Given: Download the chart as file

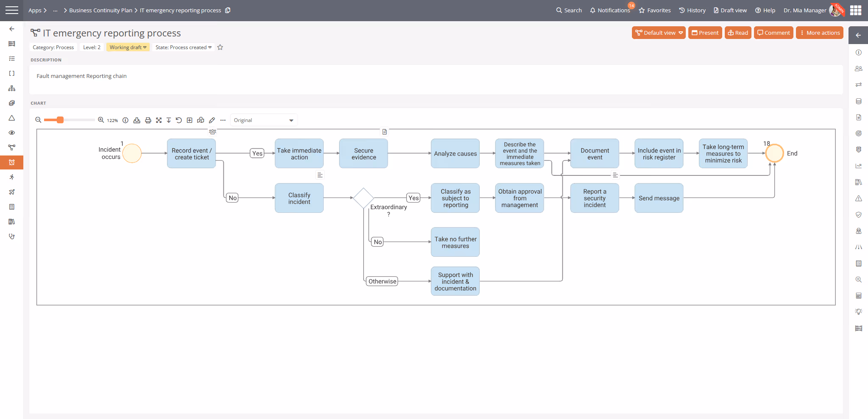Looking at the screenshot, I should tap(136, 120).
